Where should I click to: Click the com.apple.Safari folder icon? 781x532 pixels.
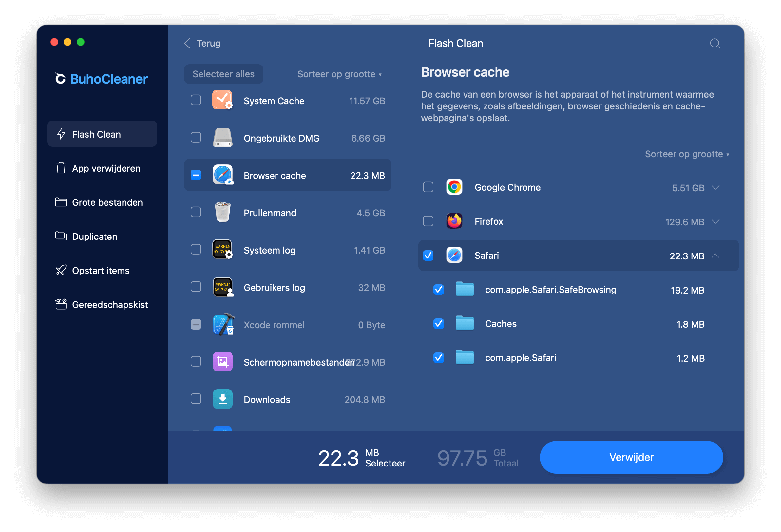465,357
